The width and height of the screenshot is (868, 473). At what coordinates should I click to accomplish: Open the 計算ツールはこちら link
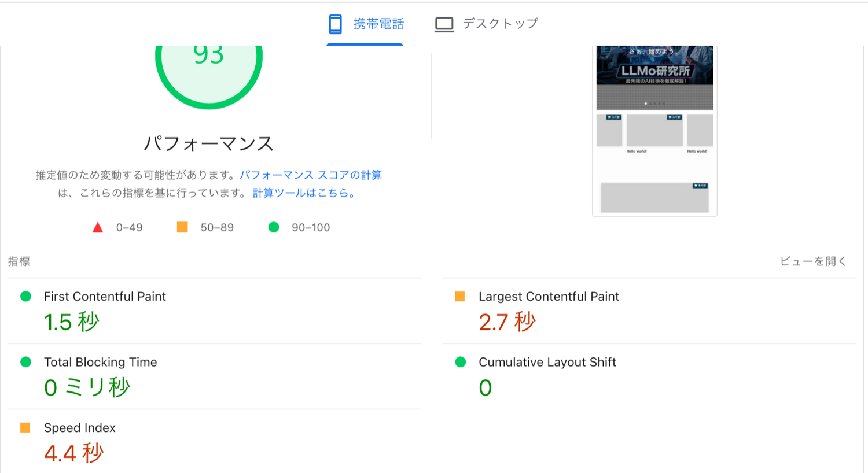[x=301, y=193]
